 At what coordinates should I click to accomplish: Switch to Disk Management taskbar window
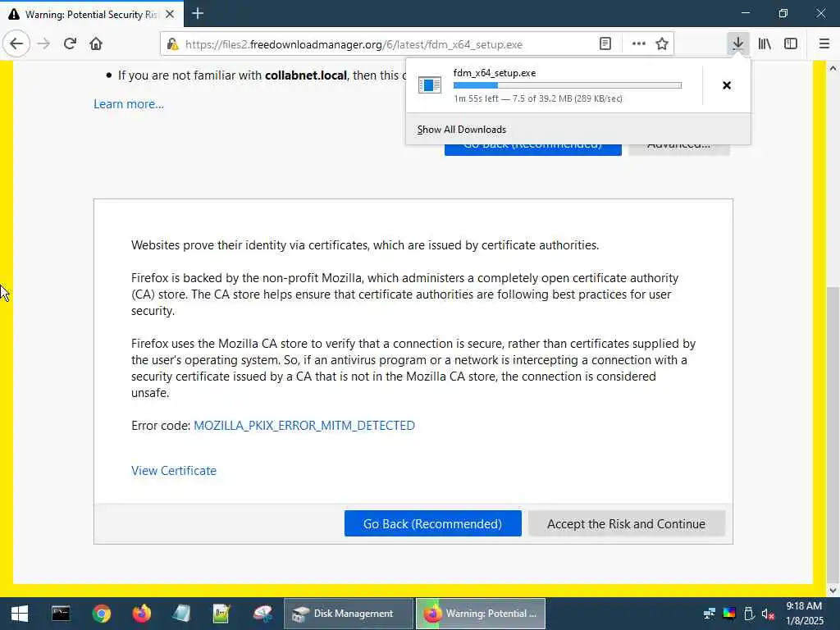click(x=348, y=614)
